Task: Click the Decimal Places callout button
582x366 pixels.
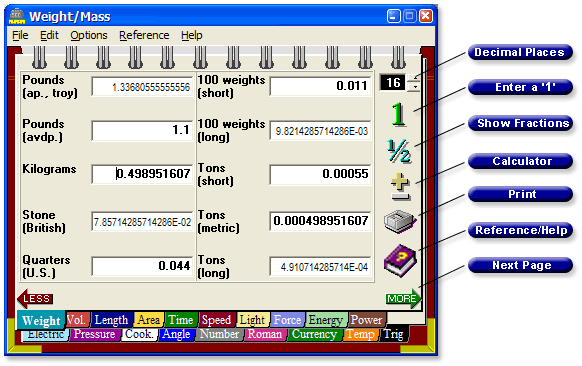Action: [519, 52]
